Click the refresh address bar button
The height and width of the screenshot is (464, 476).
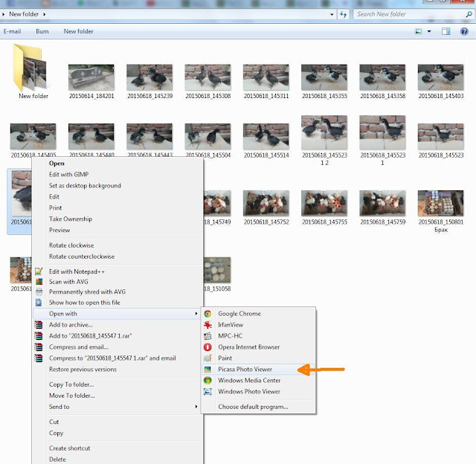click(343, 14)
